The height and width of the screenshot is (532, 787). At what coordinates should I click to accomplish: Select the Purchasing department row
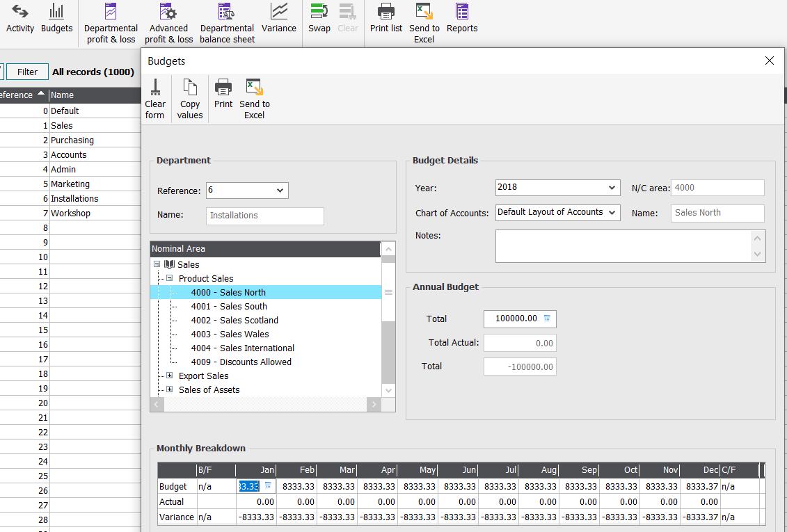click(x=70, y=140)
